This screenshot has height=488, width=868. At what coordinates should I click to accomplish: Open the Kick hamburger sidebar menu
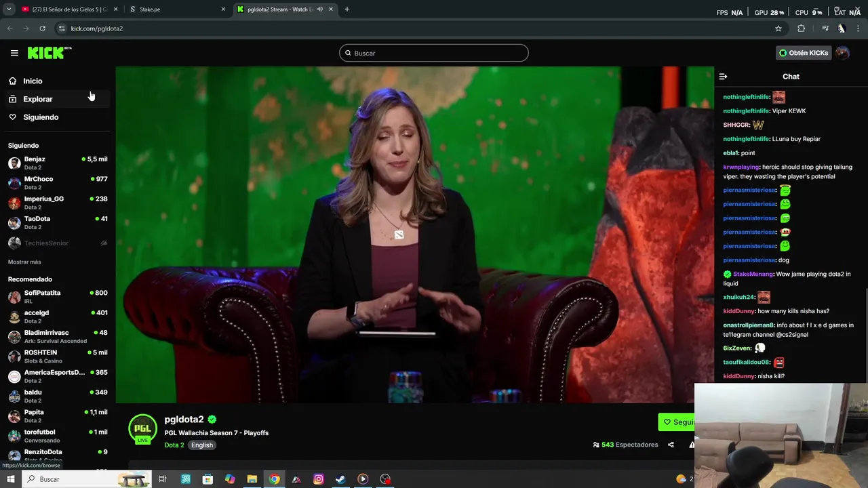[14, 53]
